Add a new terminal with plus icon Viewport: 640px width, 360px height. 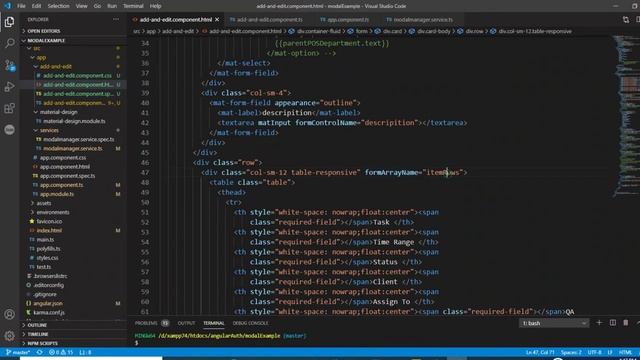click(x=599, y=323)
